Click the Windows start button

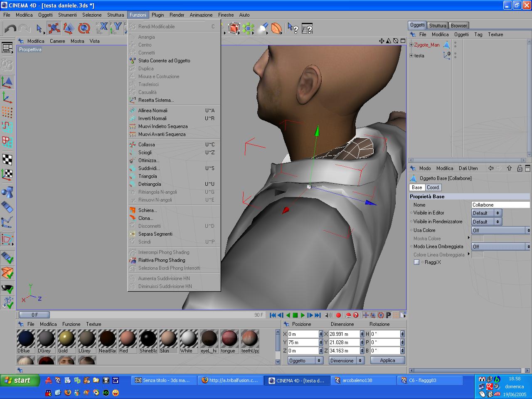coord(20,380)
